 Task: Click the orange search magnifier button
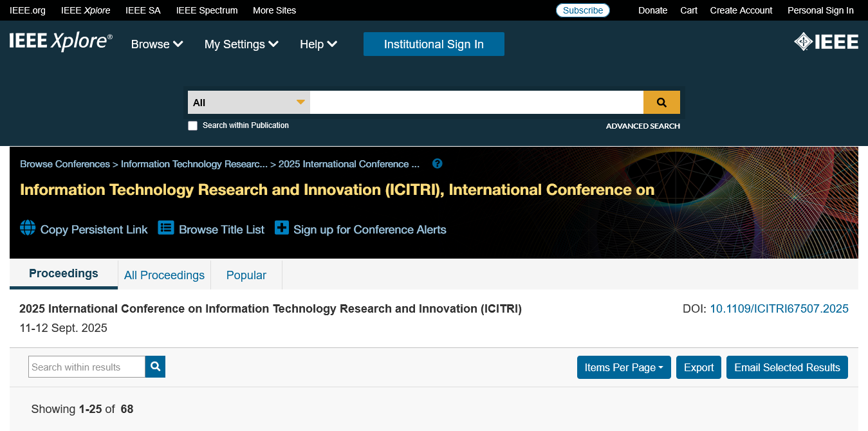(x=661, y=102)
